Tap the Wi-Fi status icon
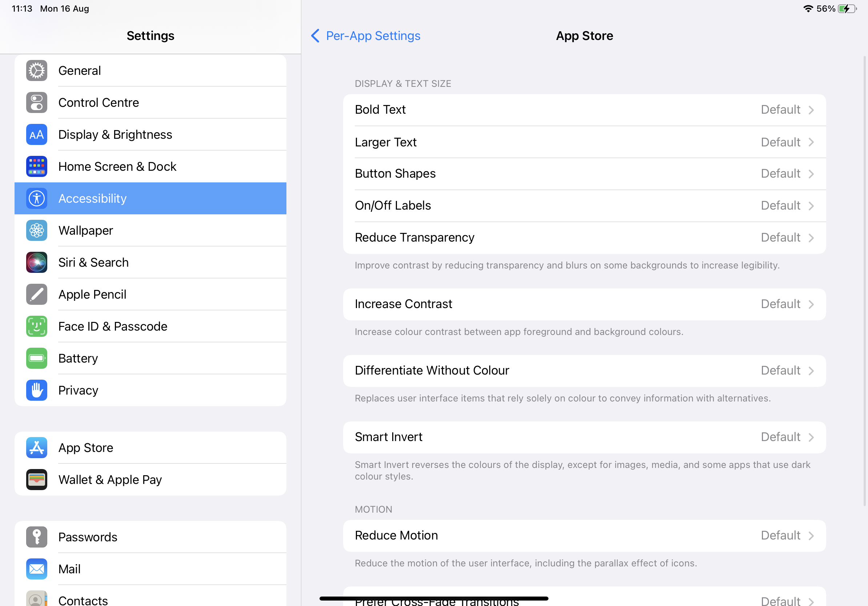The height and width of the screenshot is (606, 868). 808,9
